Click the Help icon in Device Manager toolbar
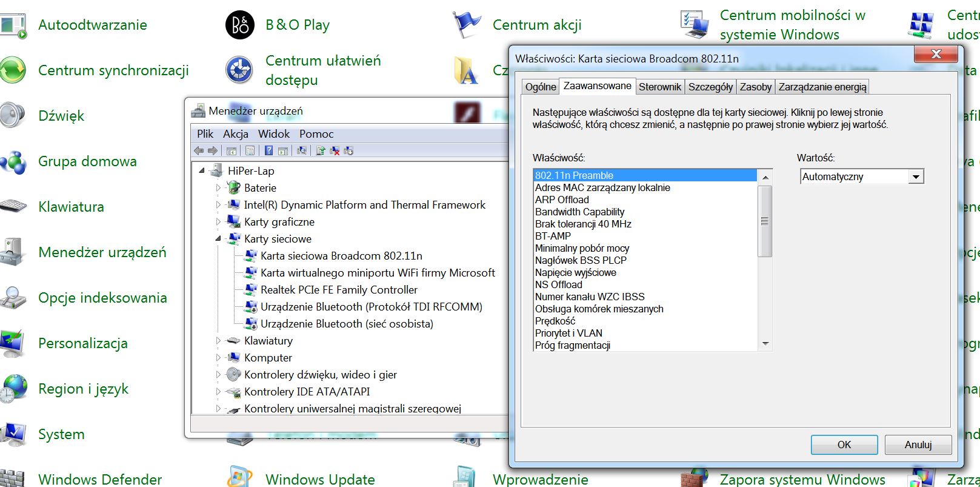980x487 pixels. (x=268, y=151)
